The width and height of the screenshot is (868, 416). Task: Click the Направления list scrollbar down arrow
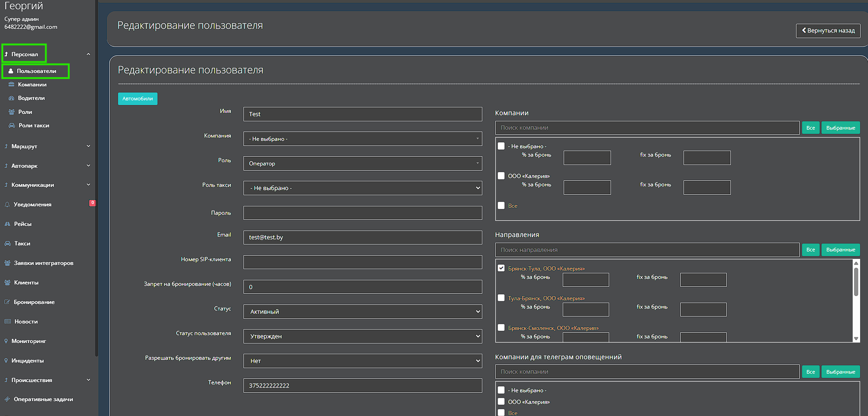pyautogui.click(x=856, y=339)
